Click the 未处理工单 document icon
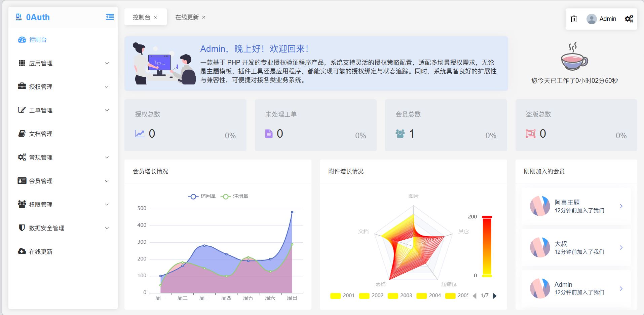The height and width of the screenshot is (315, 644). tap(269, 134)
